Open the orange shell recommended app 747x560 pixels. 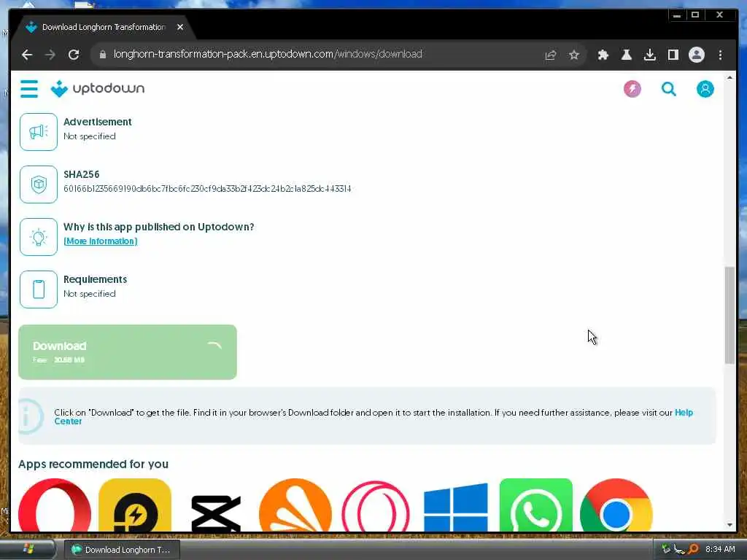pos(295,505)
